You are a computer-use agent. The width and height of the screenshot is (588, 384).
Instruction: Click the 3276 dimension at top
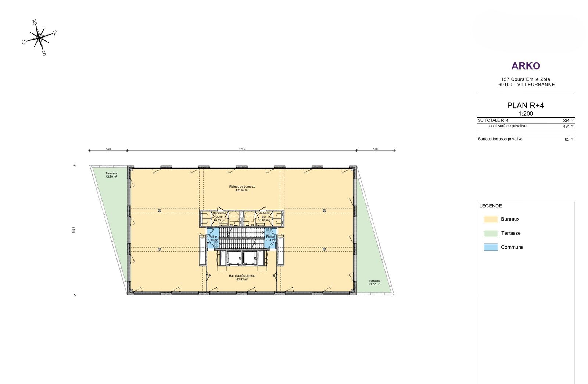click(241, 149)
